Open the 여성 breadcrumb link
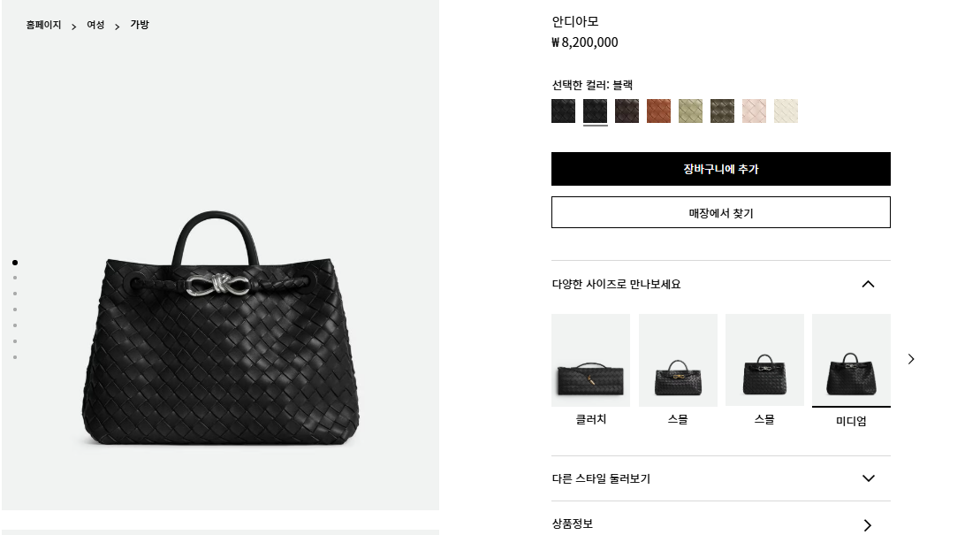This screenshot has width=980, height=535. [95, 25]
